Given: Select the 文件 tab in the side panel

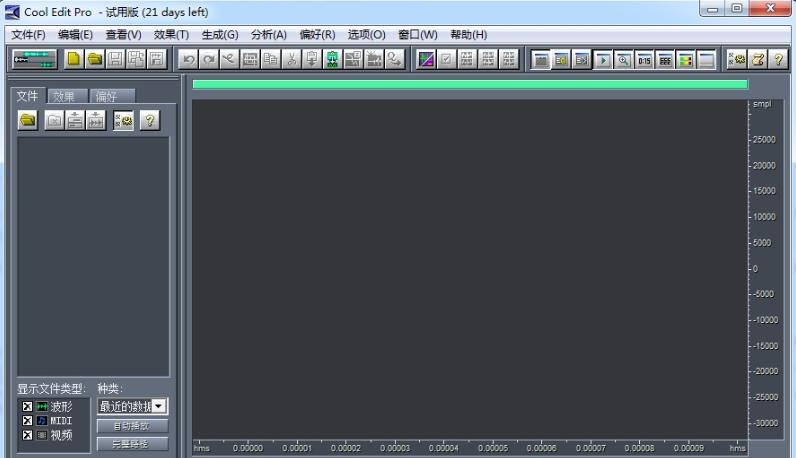Looking at the screenshot, I should 27,96.
